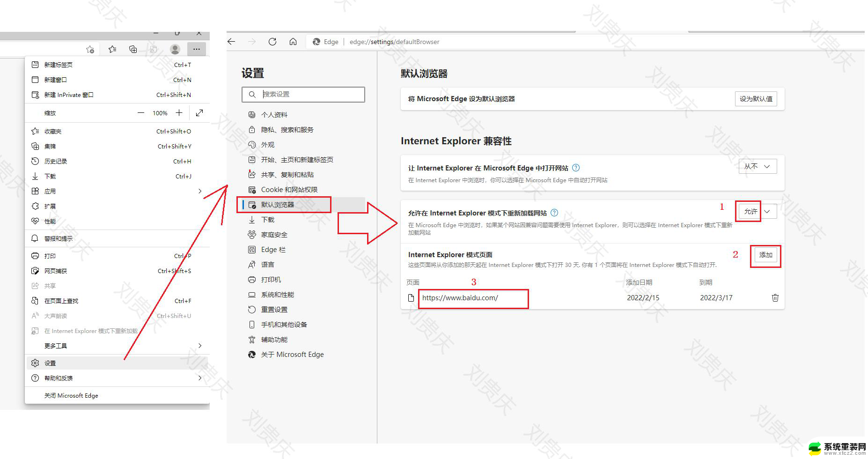Click the address bar URL edge://settings/defaultBrowser
The height and width of the screenshot is (459, 868).
coord(395,42)
